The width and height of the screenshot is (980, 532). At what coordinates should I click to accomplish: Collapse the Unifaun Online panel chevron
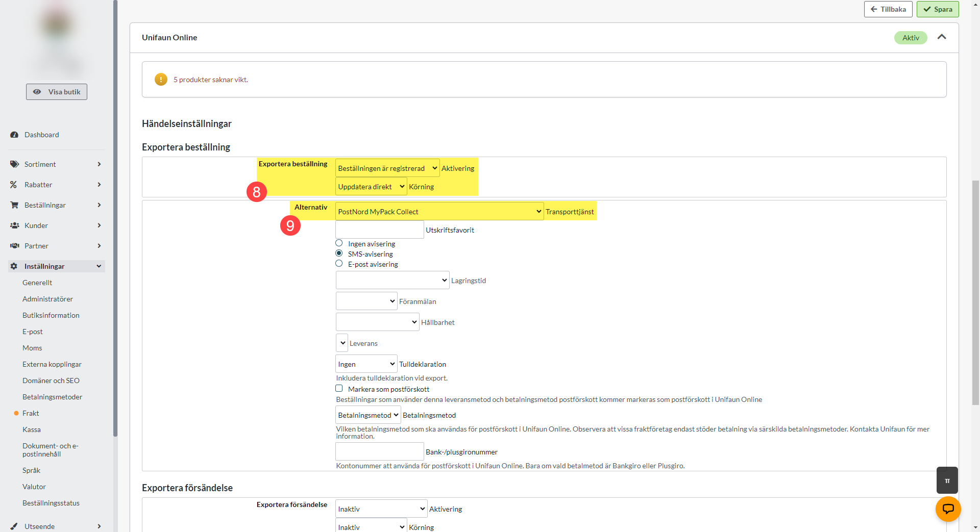point(942,37)
